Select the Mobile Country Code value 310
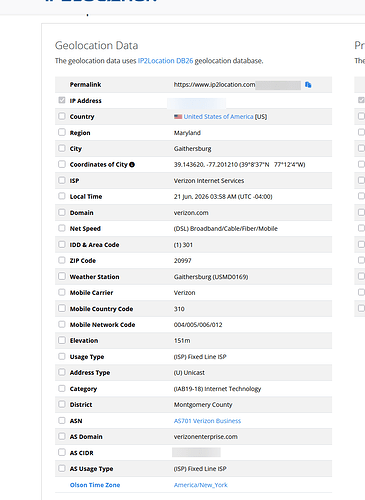The width and height of the screenshot is (365, 500). pos(179,309)
